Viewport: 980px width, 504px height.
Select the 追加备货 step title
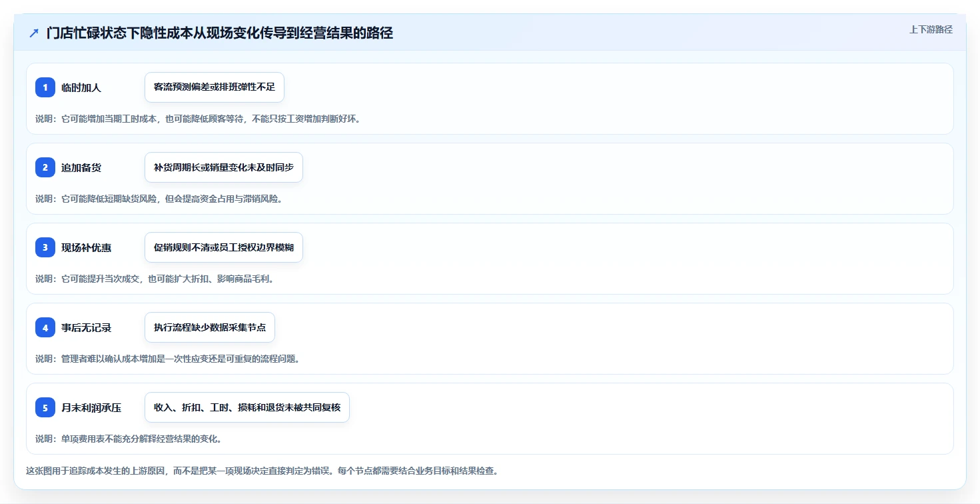(x=81, y=167)
